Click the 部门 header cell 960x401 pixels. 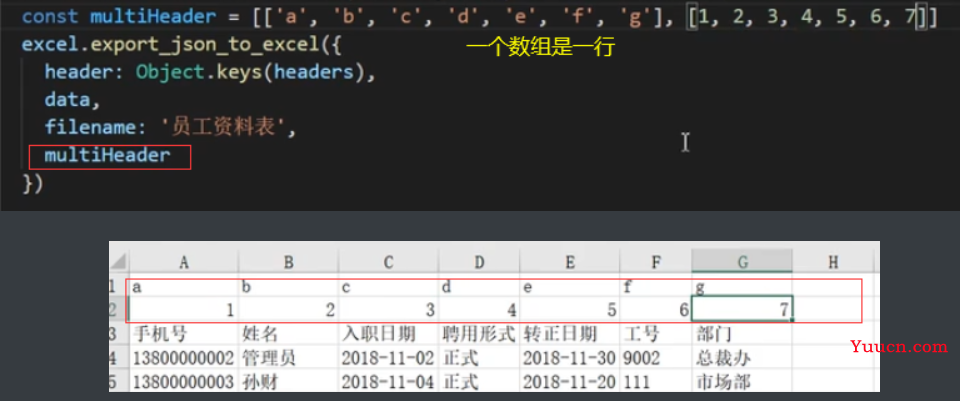click(742, 334)
